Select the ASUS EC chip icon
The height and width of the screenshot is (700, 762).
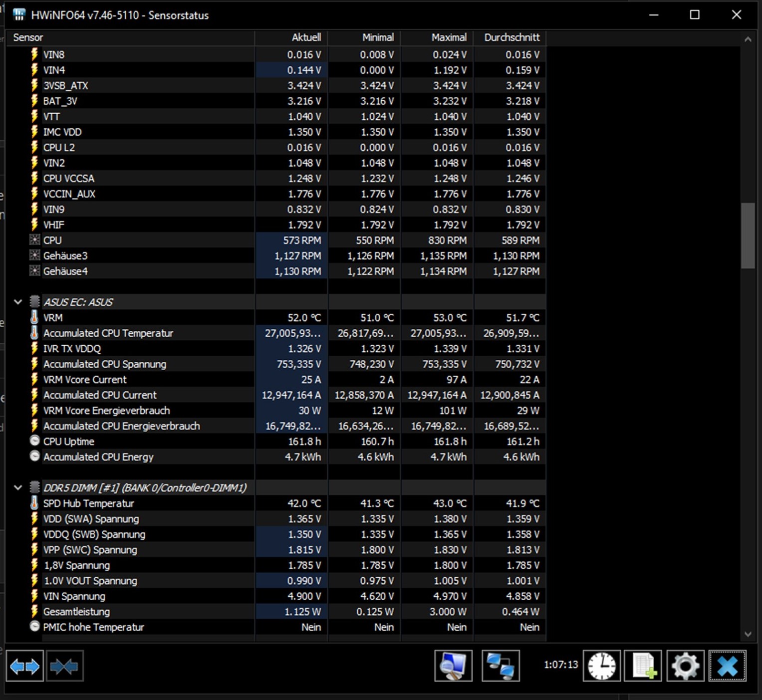point(34,302)
